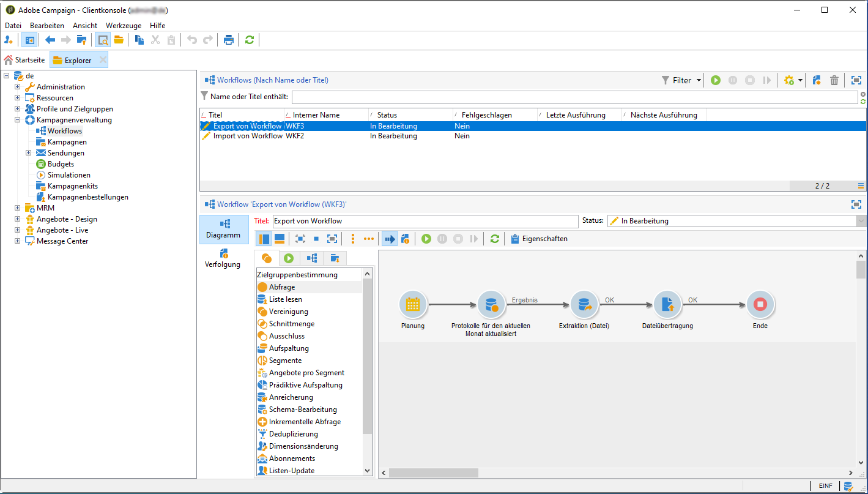The image size is (868, 494).
Task: Click trash icon to delete selected workflow
Action: (x=834, y=80)
